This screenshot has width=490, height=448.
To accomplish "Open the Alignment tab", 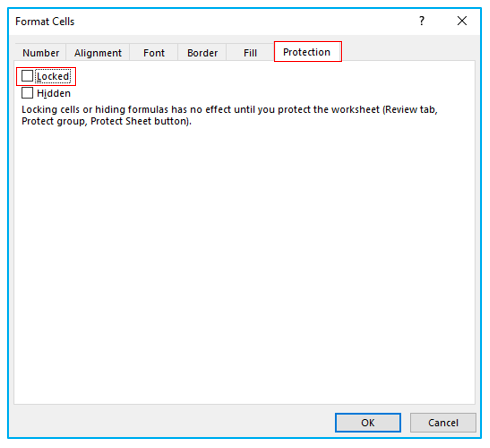I will [x=98, y=53].
